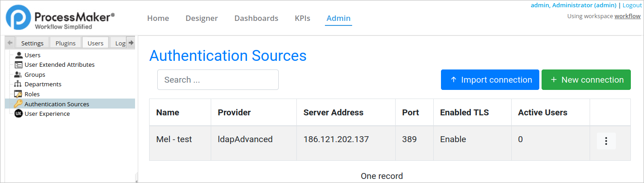Focus the Search input field
Screen dimensions: 644x183
218,80
